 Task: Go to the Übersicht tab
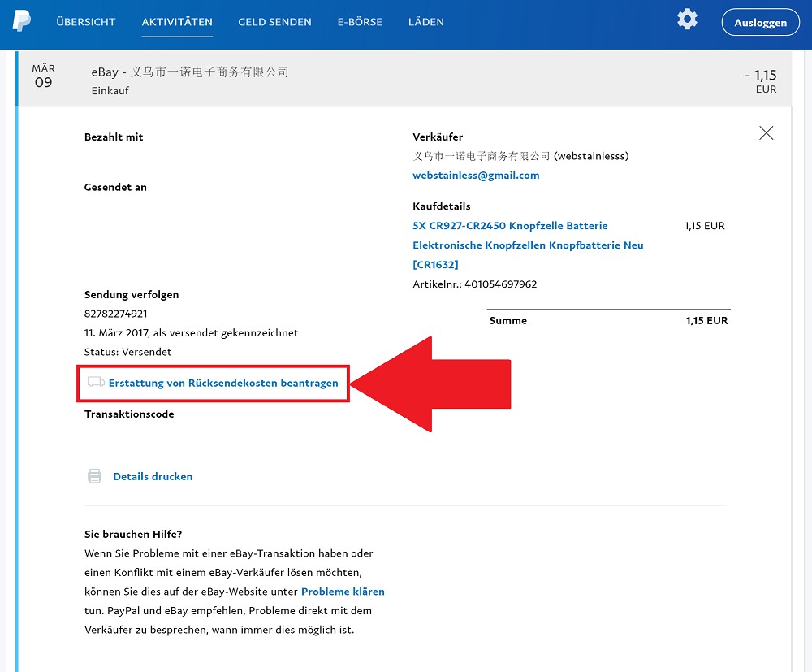[x=86, y=22]
